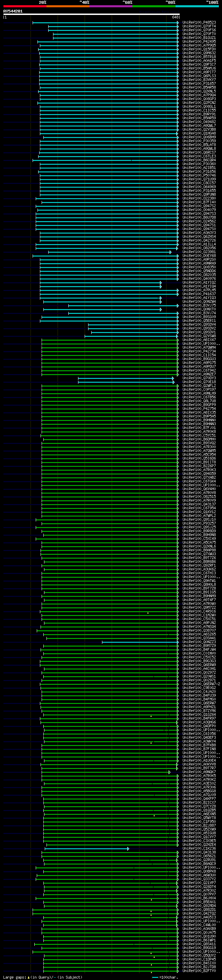
Task: Select the UniRef100_Q9SDV4 label
Action: [x=199, y=325]
